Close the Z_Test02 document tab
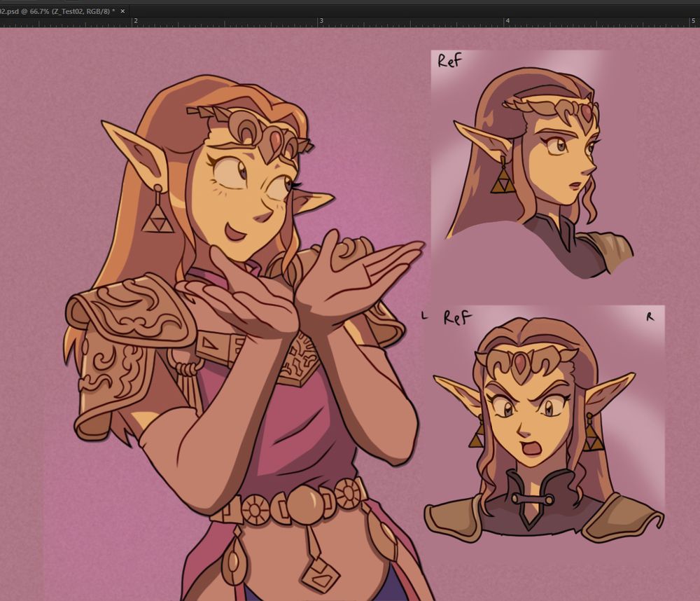Screen dimensions: 700x601 [122, 11]
